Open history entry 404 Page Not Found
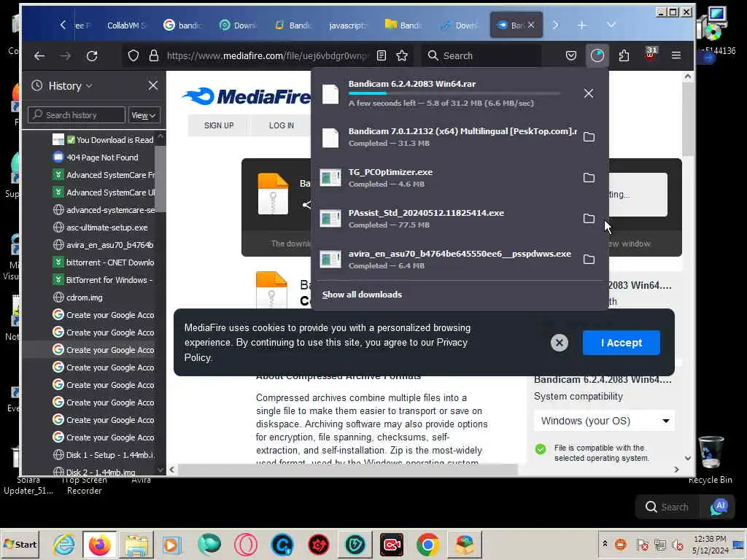 [x=102, y=157]
